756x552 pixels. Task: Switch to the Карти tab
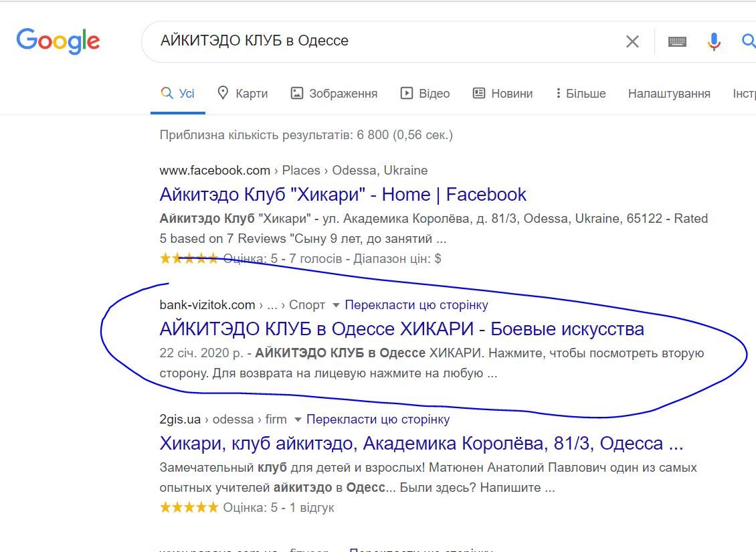click(243, 94)
